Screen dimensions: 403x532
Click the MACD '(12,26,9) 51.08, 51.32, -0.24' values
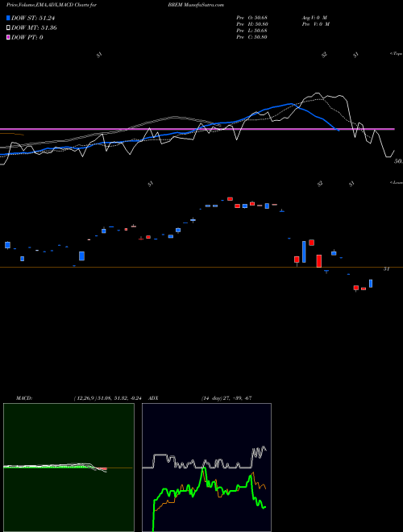tap(110, 398)
